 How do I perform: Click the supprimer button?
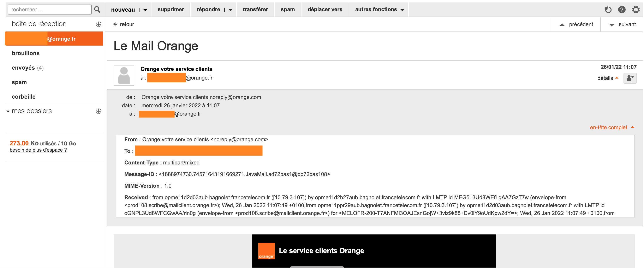pyautogui.click(x=171, y=10)
